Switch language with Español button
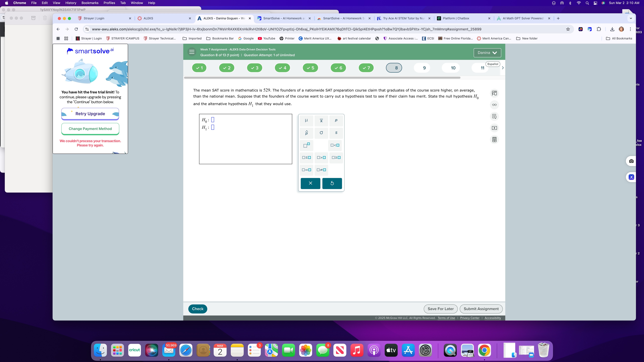The width and height of the screenshot is (644, 362). (493, 64)
